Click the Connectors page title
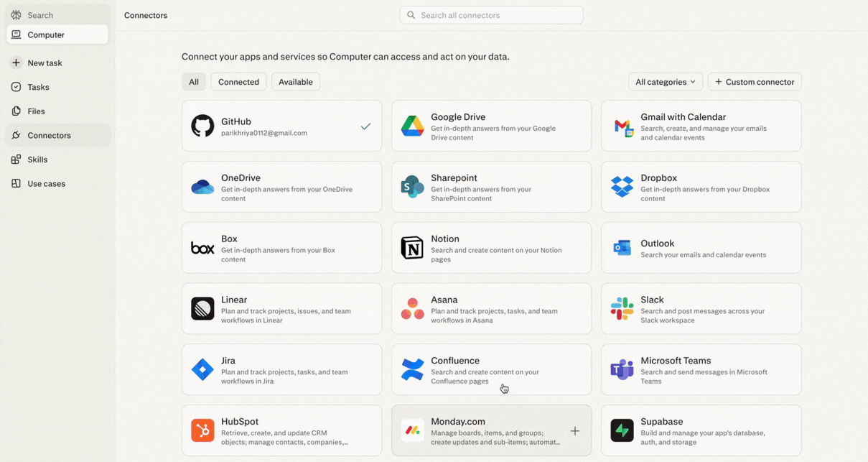Image resolution: width=868 pixels, height=462 pixels. (146, 15)
